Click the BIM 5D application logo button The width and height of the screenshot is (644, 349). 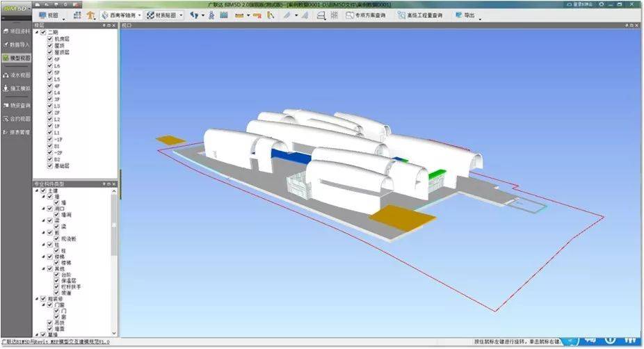coord(15,8)
